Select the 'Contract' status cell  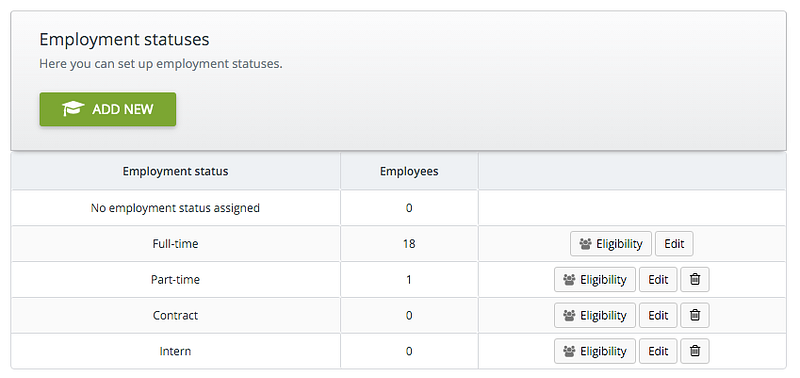pyautogui.click(x=176, y=315)
